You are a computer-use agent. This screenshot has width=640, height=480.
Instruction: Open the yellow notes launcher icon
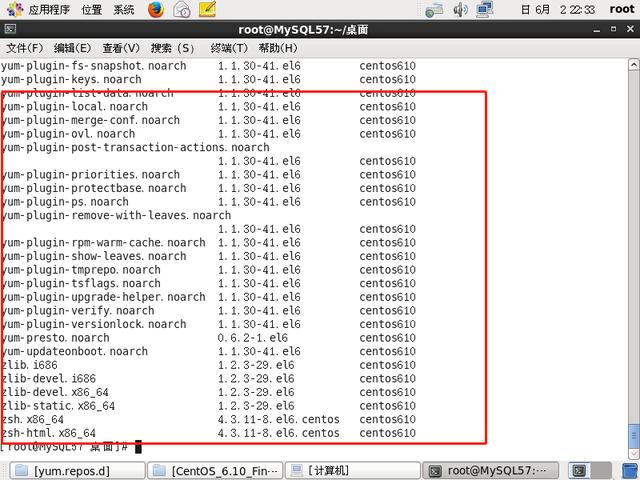coord(207,9)
